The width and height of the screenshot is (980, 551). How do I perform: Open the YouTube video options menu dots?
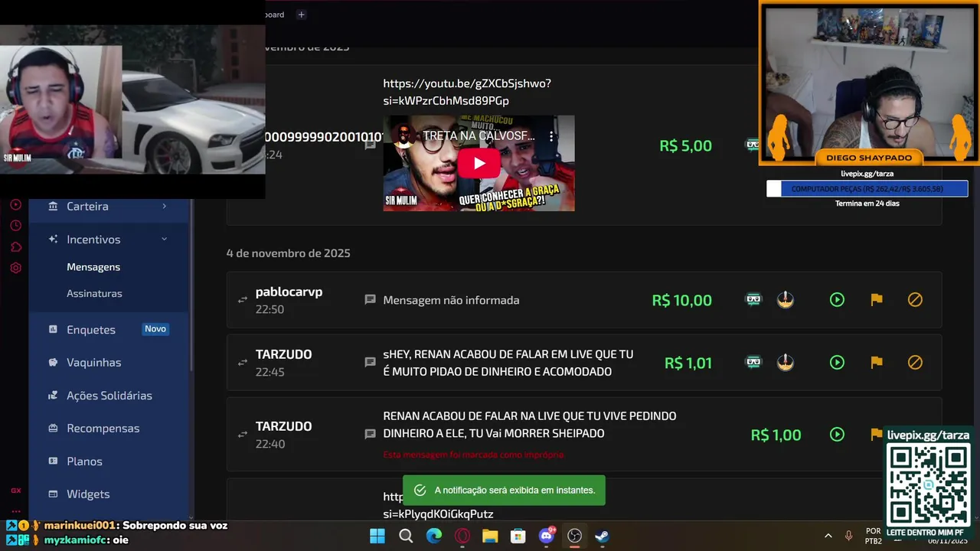click(551, 136)
